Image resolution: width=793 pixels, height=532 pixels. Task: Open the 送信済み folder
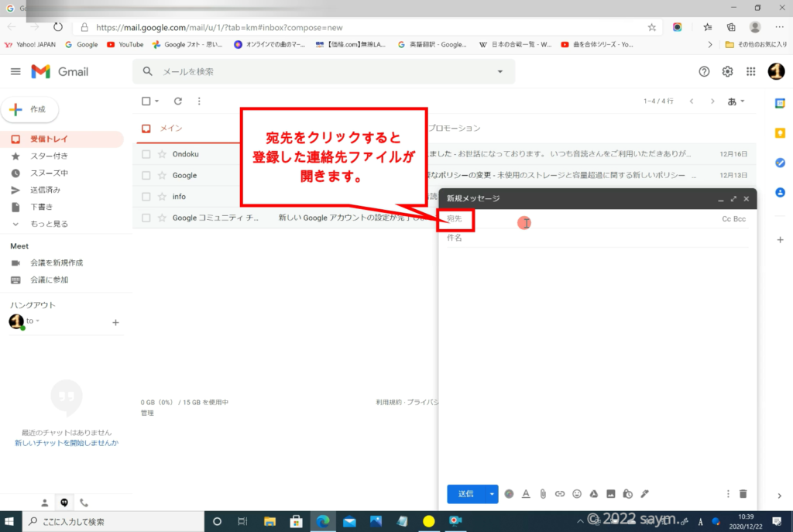[45, 190]
